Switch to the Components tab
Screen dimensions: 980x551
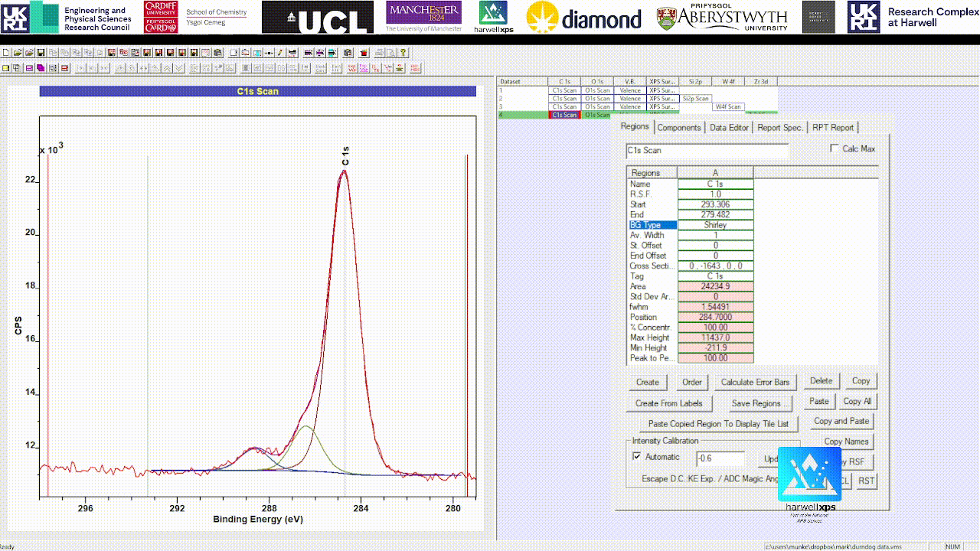point(679,128)
